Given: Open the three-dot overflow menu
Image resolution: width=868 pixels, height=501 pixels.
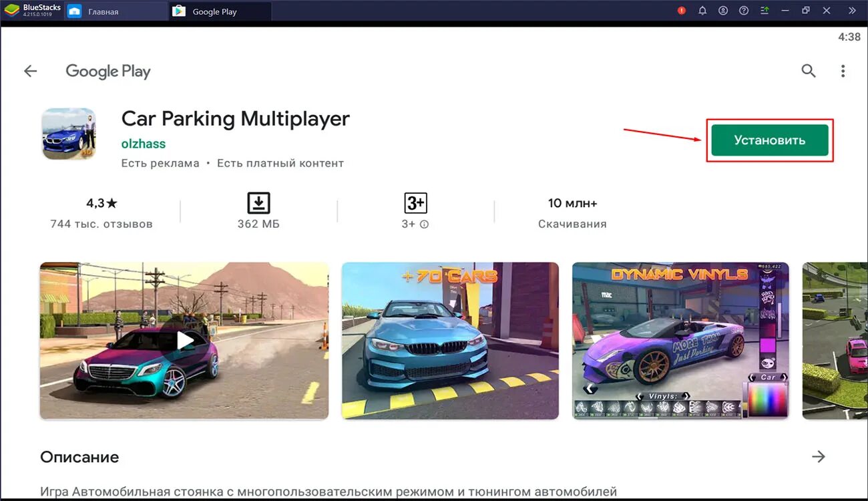Looking at the screenshot, I should [x=843, y=71].
